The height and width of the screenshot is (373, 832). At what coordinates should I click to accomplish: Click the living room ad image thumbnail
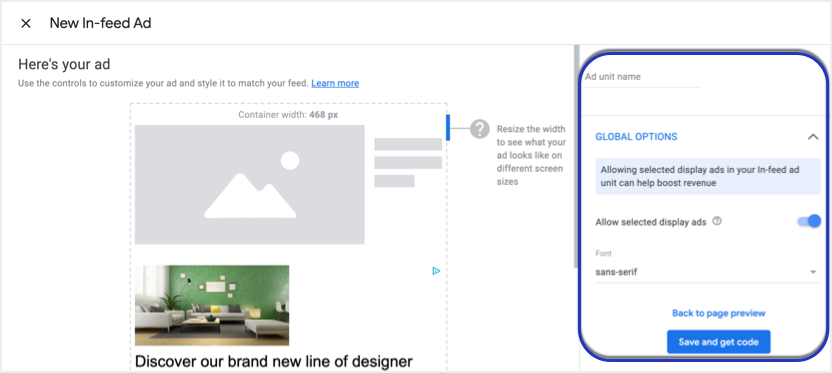click(212, 305)
